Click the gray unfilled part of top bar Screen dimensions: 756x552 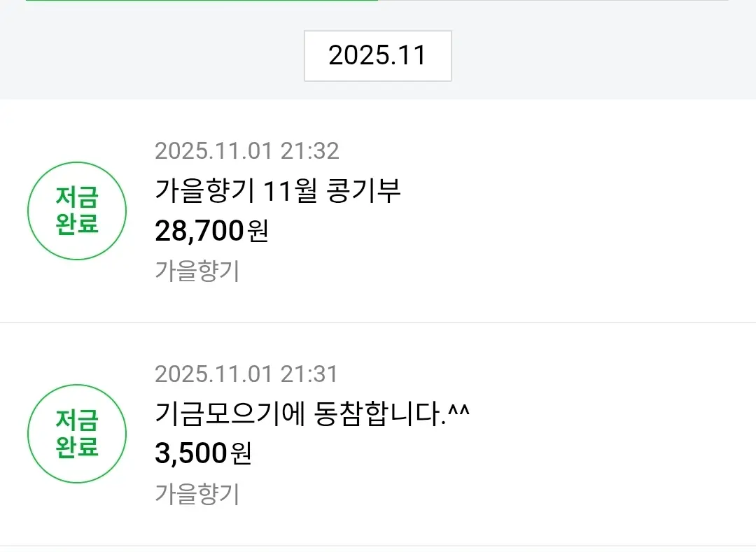[x=553, y=1]
